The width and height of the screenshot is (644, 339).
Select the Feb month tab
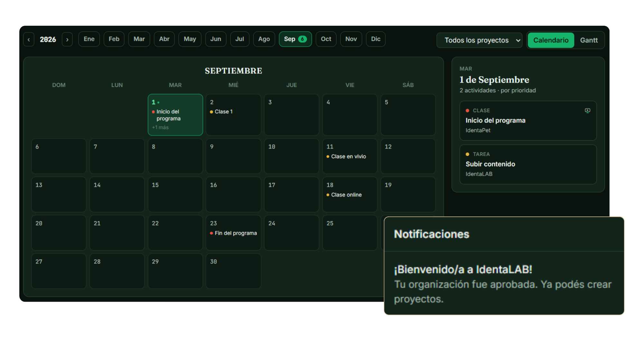pos(114,39)
